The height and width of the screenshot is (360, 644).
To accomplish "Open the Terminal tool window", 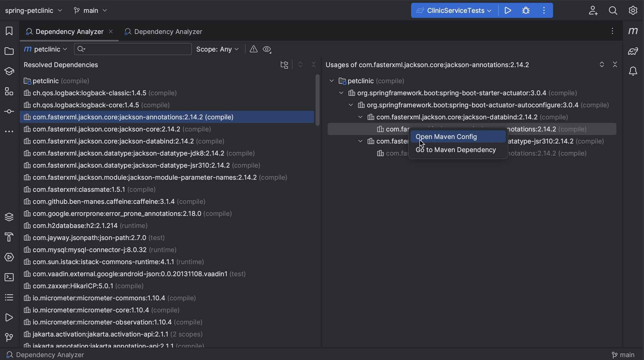I will [x=9, y=277].
